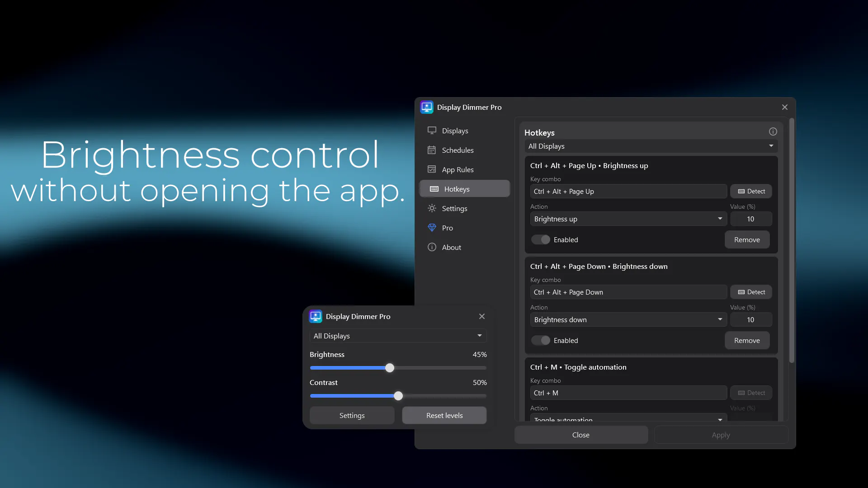Open the All Displays dropdown in popup
Viewport: 868px width, 488px height.
point(398,336)
